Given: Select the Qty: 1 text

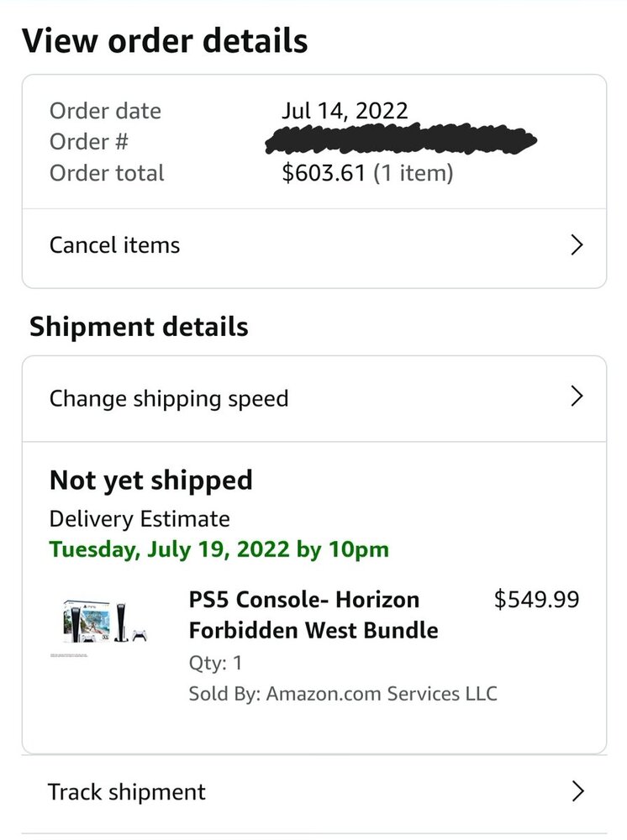Looking at the screenshot, I should 216,663.
